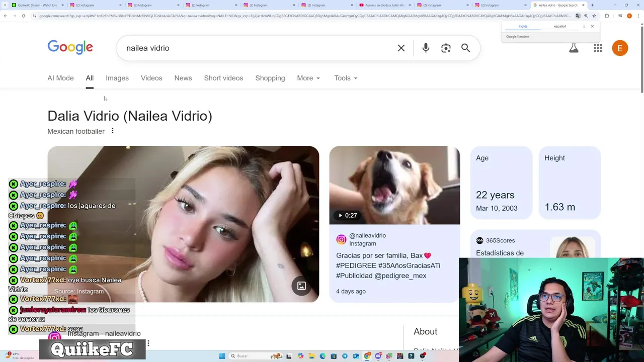
Task: Open Search Labs flask icon
Action: pos(574,48)
